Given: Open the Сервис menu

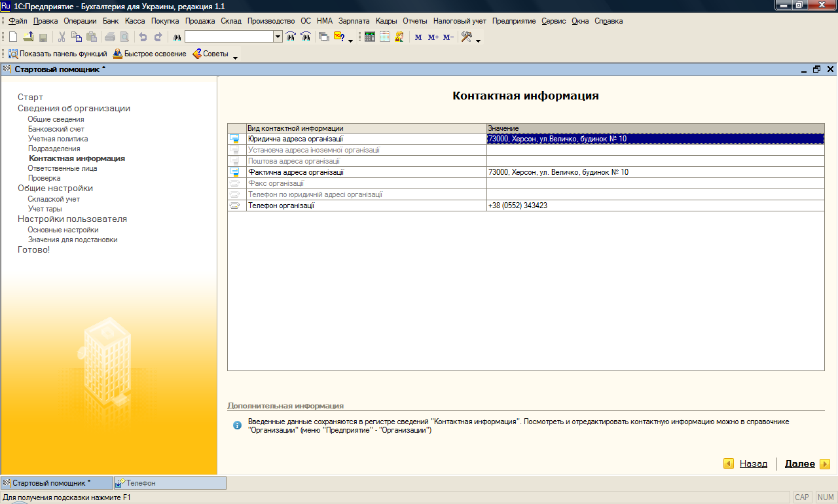Looking at the screenshot, I should click(x=554, y=21).
